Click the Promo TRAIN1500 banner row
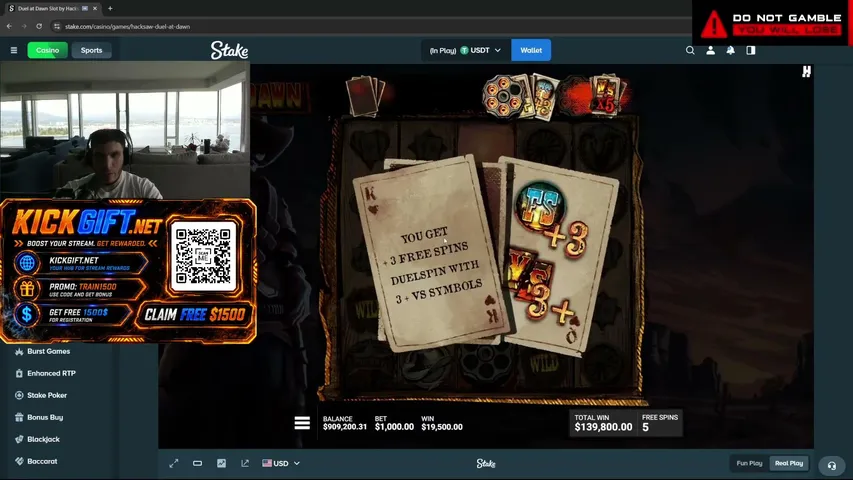 [x=82, y=289]
